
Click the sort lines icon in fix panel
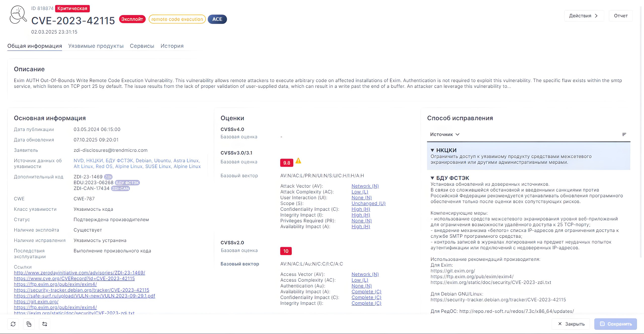tap(624, 134)
